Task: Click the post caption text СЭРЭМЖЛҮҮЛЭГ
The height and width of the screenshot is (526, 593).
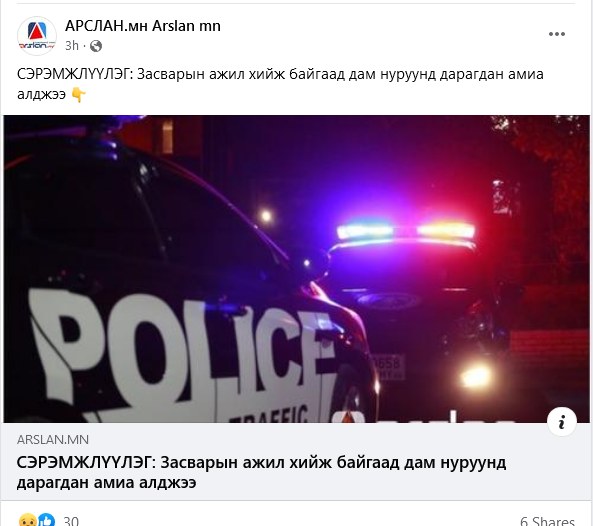Action: pos(74,74)
